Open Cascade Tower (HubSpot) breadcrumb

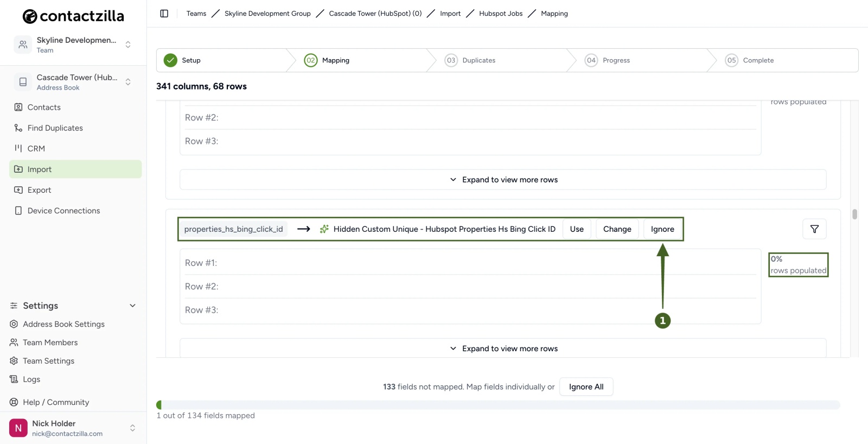[x=375, y=14]
